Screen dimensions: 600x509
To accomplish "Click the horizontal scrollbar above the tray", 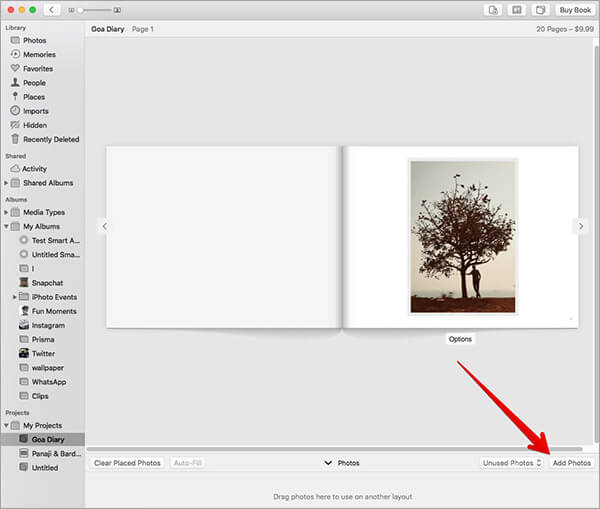I will [x=334, y=449].
